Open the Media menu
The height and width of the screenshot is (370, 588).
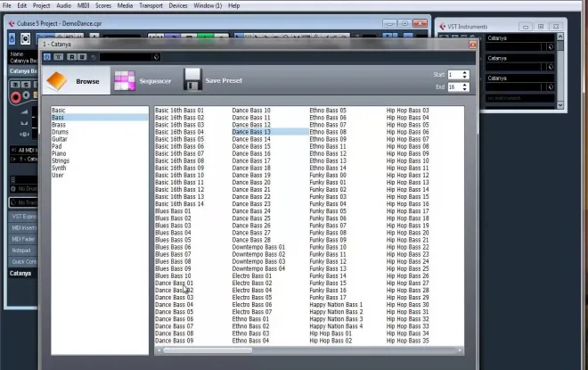tap(125, 5)
